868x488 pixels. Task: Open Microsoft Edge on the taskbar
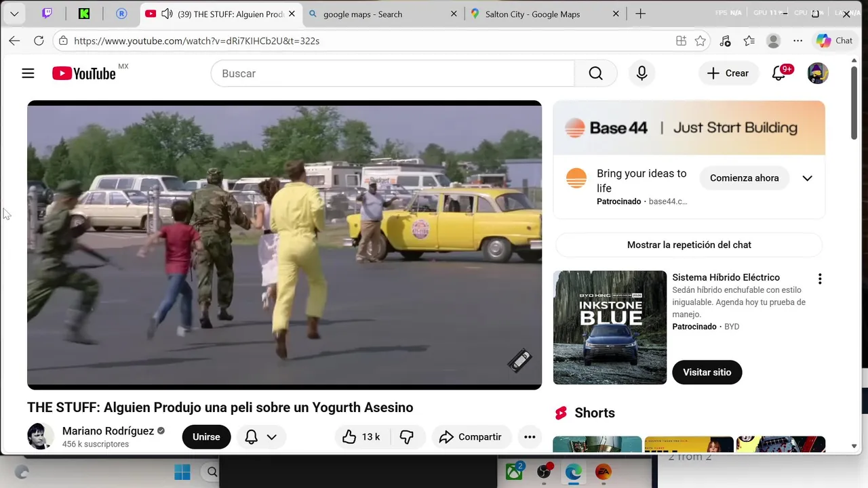tap(574, 472)
